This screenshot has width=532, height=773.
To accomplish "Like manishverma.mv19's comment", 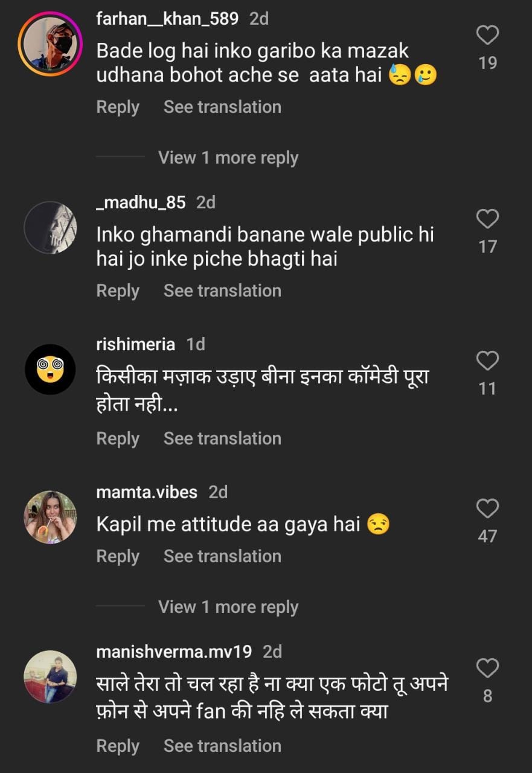I will 487,669.
